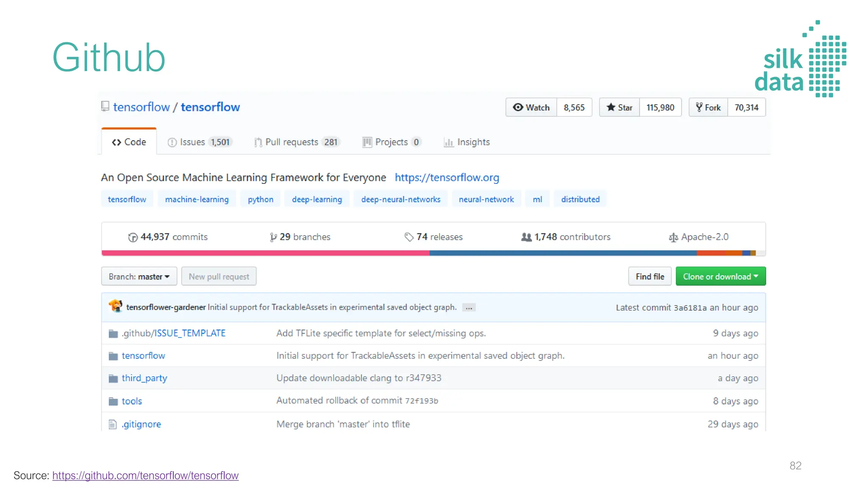This screenshot has height=488, width=868.
Task: Click the Issues exclamation circle icon
Action: [172, 142]
